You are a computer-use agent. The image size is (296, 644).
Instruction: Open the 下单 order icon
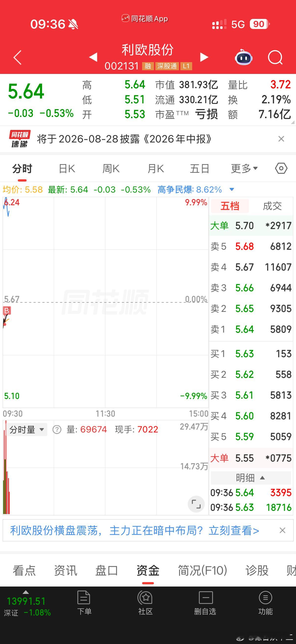pos(84,603)
